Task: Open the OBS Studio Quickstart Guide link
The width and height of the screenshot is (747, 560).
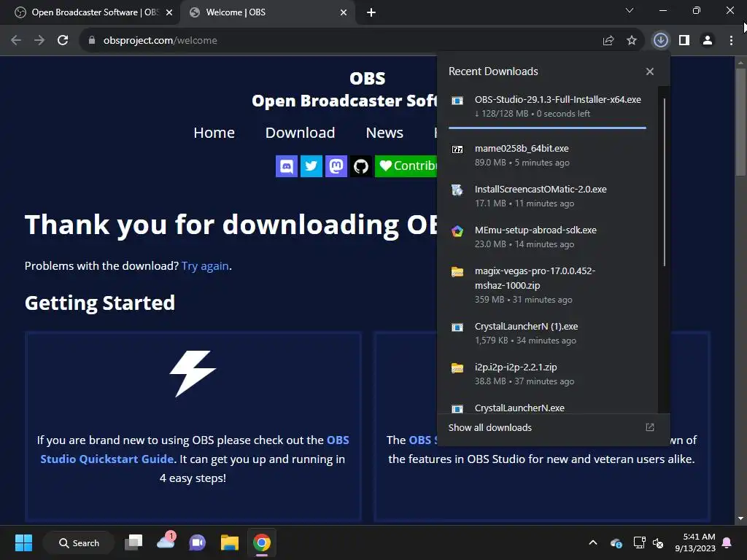Action: (194, 449)
